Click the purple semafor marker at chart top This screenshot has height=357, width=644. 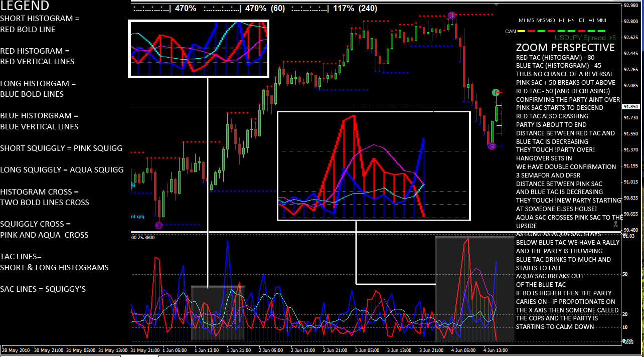pyautogui.click(x=451, y=16)
